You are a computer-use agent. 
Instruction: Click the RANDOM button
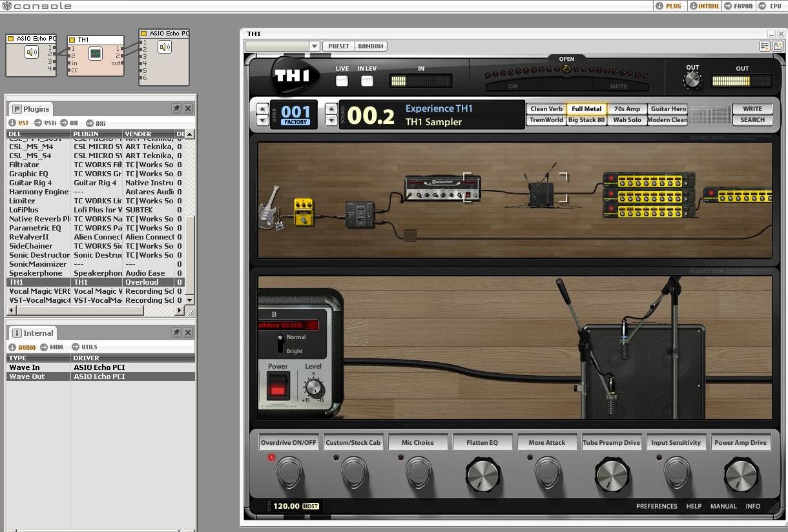click(x=371, y=46)
